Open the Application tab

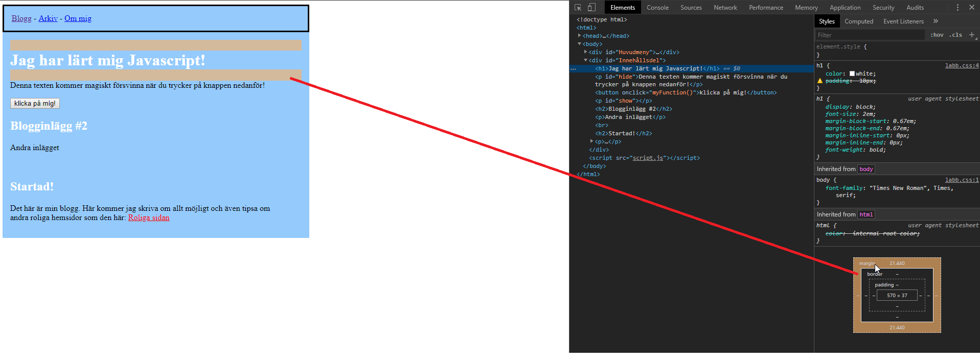(x=845, y=7)
